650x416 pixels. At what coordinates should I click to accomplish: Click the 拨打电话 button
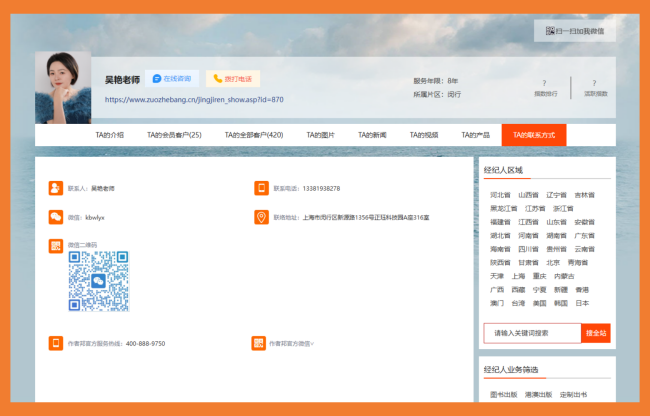click(232, 78)
